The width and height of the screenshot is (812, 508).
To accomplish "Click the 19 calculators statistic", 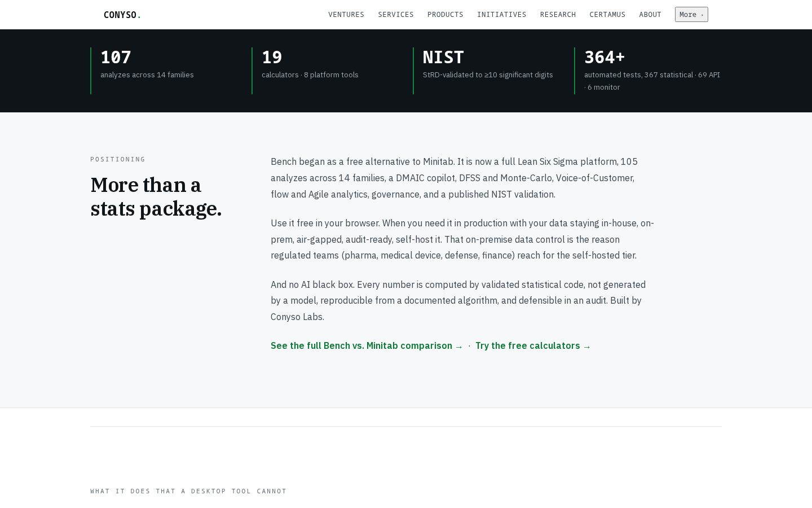I will coord(272,58).
